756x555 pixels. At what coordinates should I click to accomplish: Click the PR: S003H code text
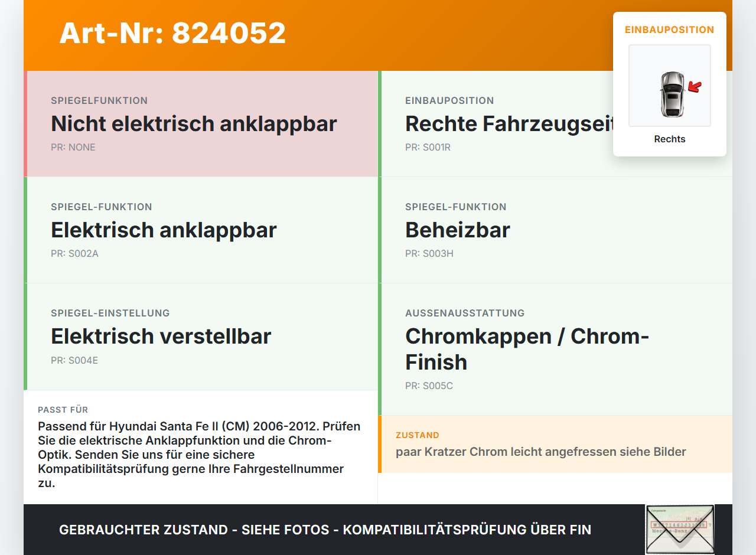429,254
